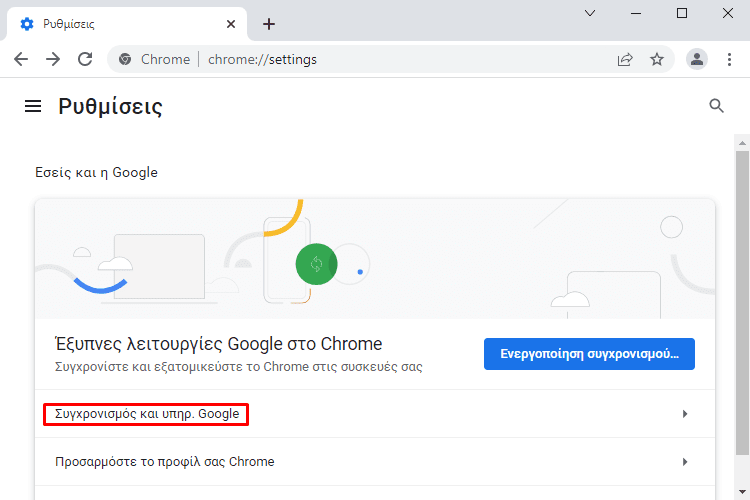Go forward using the forward arrow
The width and height of the screenshot is (750, 500).
[53, 59]
